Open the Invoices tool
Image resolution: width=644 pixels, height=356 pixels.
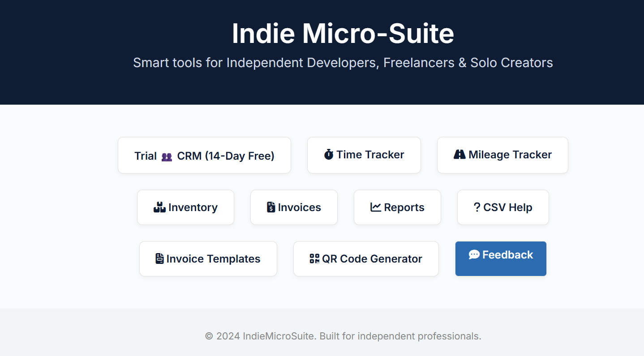294,207
